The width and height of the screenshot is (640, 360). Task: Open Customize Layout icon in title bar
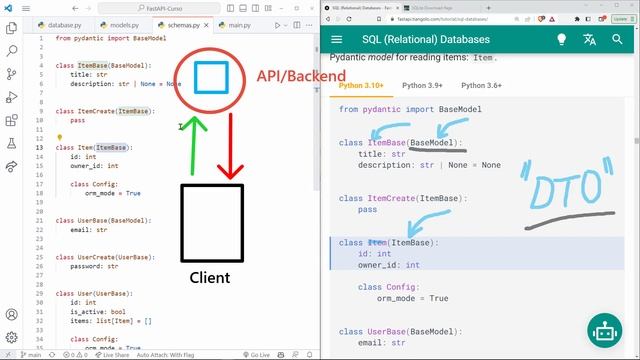[268, 8]
